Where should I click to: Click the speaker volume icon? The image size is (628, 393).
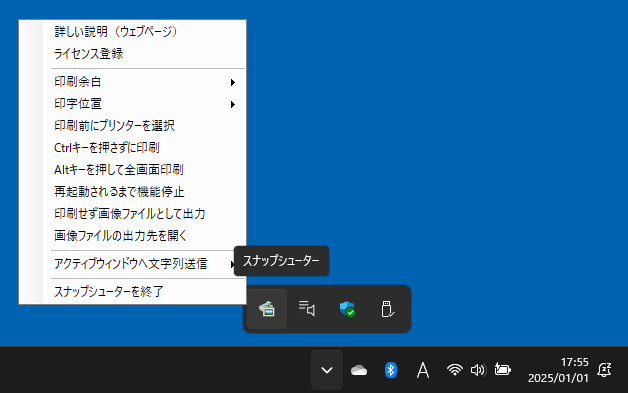[x=478, y=370]
